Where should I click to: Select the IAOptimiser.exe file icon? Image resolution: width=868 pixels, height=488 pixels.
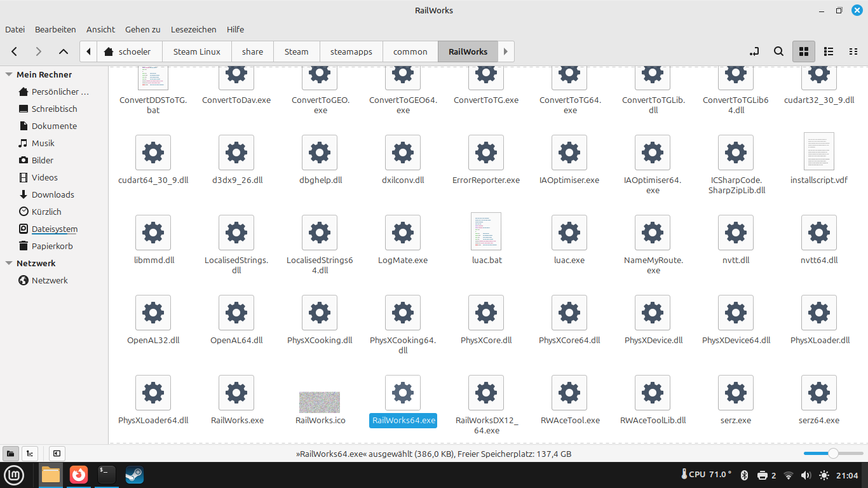coord(569,152)
